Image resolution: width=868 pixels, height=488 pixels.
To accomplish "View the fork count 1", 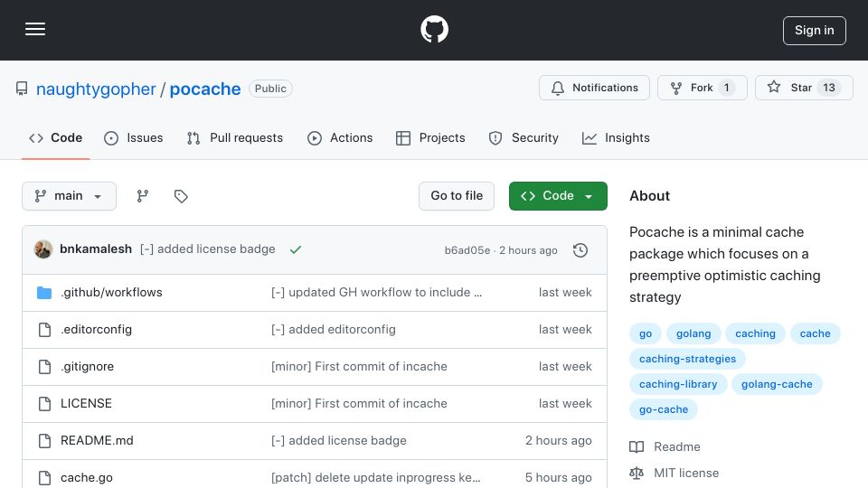I will (x=727, y=88).
